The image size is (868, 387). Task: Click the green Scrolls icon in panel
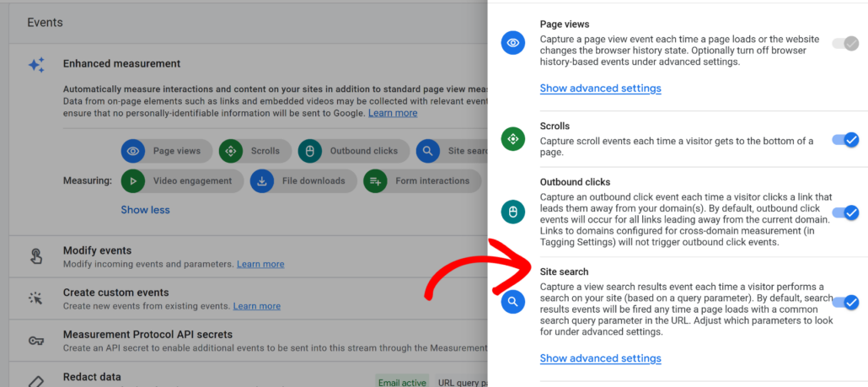click(513, 138)
